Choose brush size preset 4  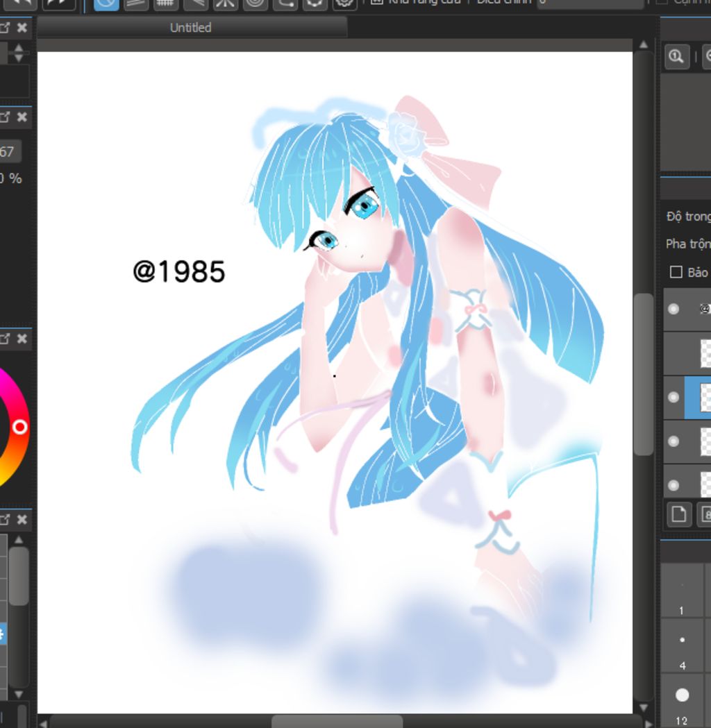[x=682, y=646]
